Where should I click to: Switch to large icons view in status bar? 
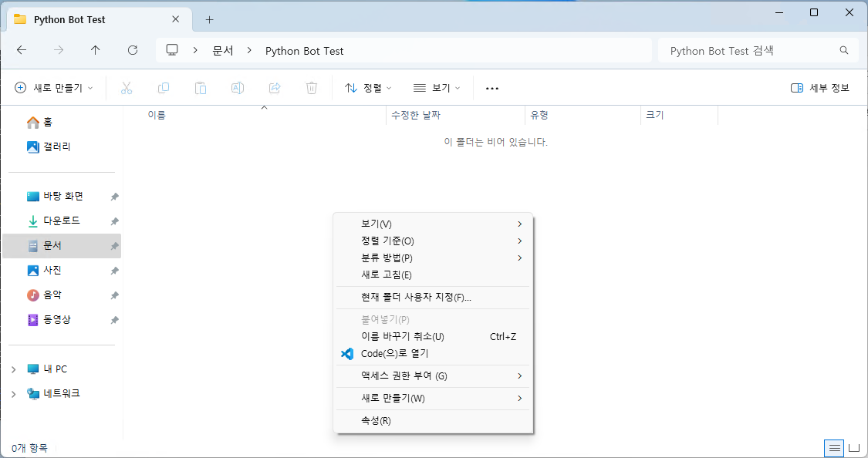click(x=854, y=448)
